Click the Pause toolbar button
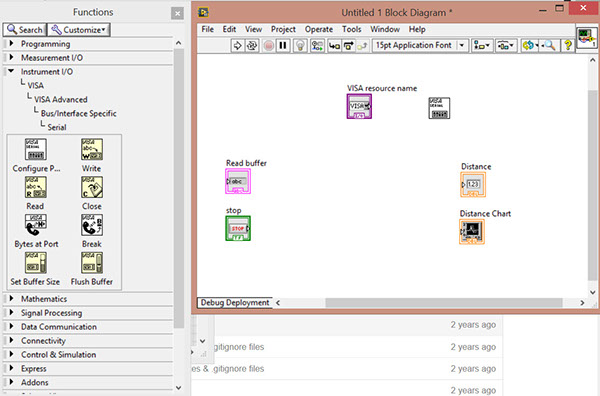The height and width of the screenshot is (396, 600). coord(283,46)
